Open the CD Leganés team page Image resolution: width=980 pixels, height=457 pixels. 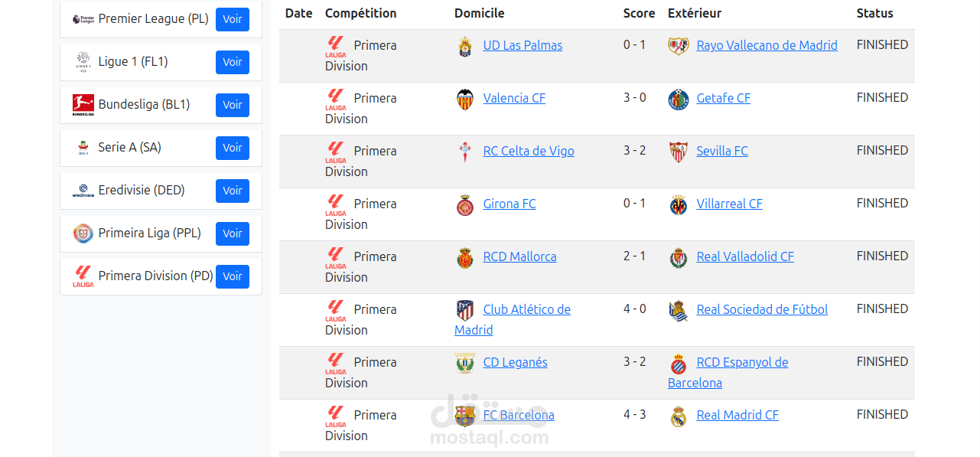[515, 362]
